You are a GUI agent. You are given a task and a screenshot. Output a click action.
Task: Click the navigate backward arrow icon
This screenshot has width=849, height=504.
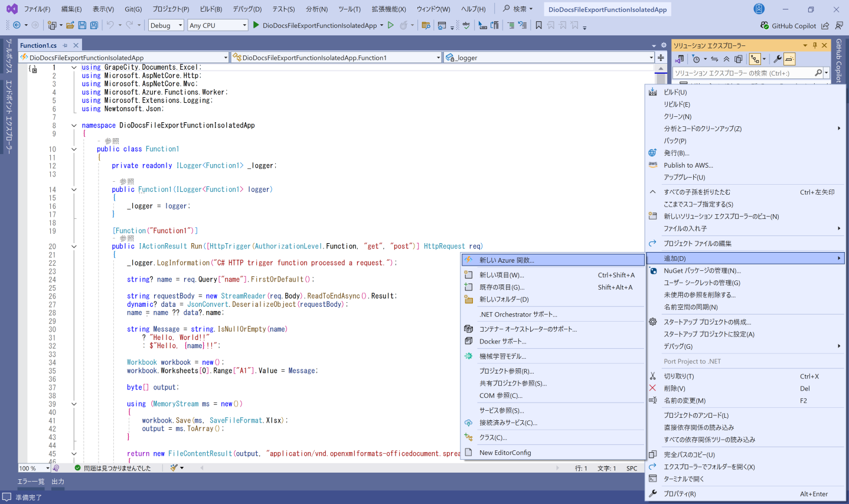click(17, 25)
